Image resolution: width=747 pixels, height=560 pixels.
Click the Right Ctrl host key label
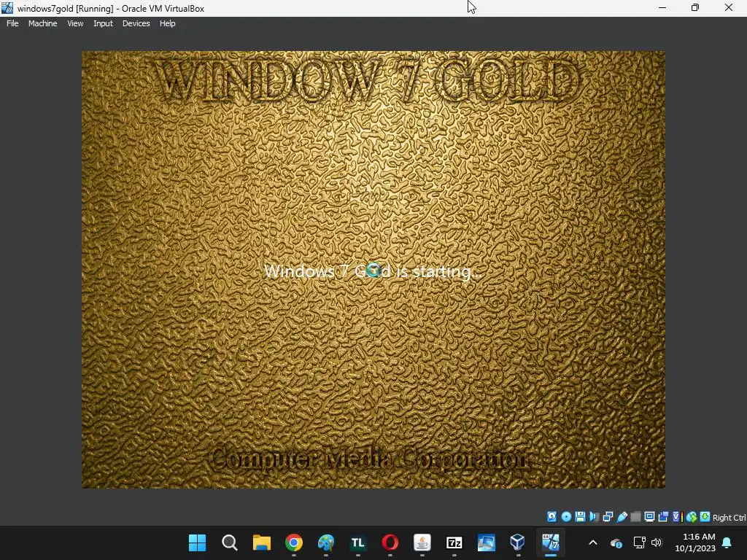coord(729,518)
